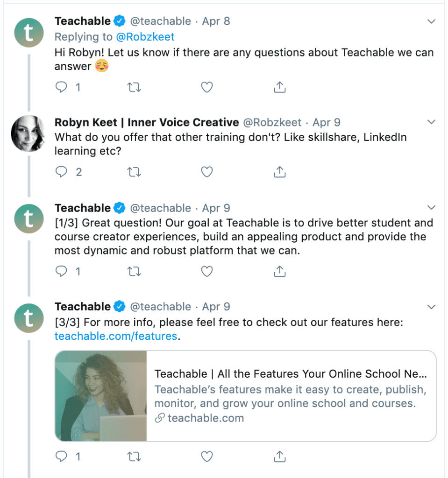Retweet the [3/3] features tweet

point(134,457)
